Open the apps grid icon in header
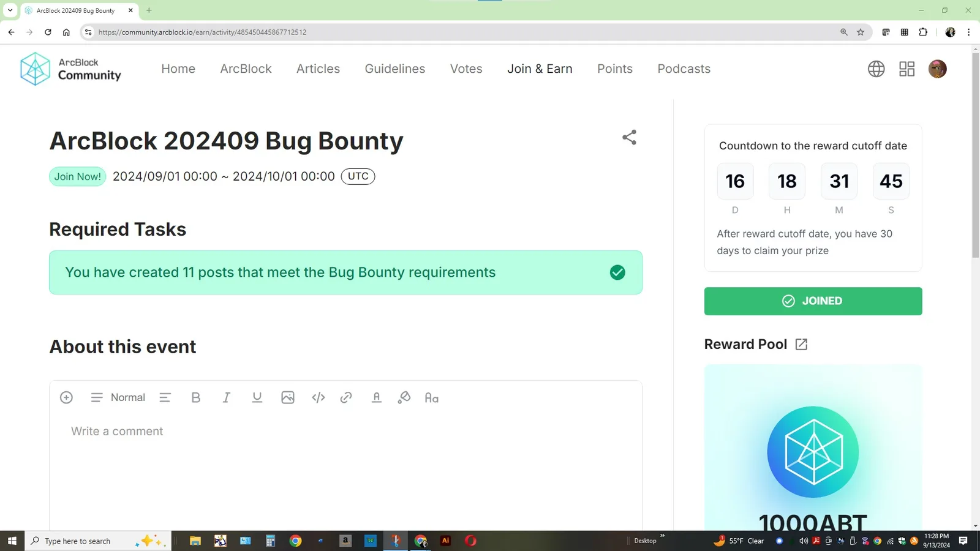 (907, 69)
